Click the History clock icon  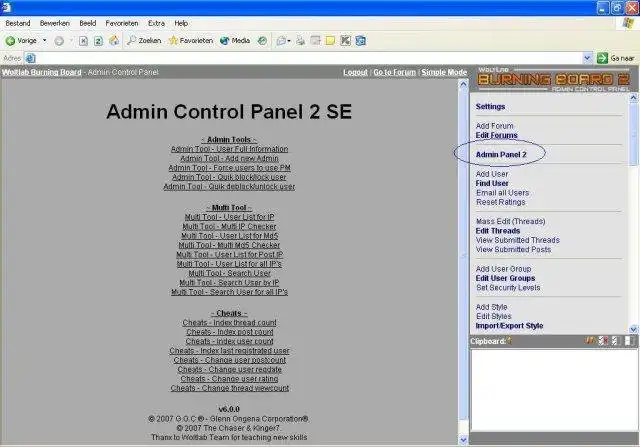point(262,41)
